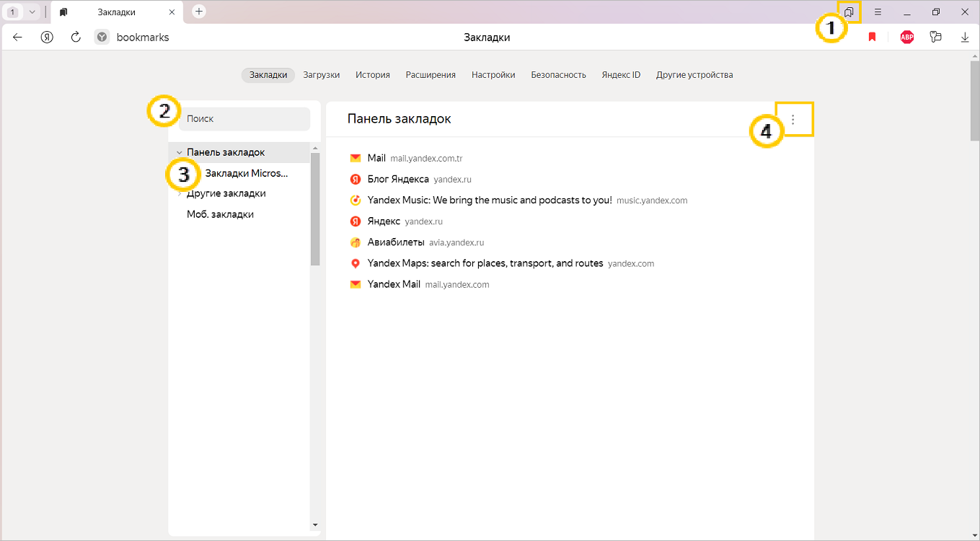
Task: Click the Поиск bookmark search field
Action: coord(244,119)
